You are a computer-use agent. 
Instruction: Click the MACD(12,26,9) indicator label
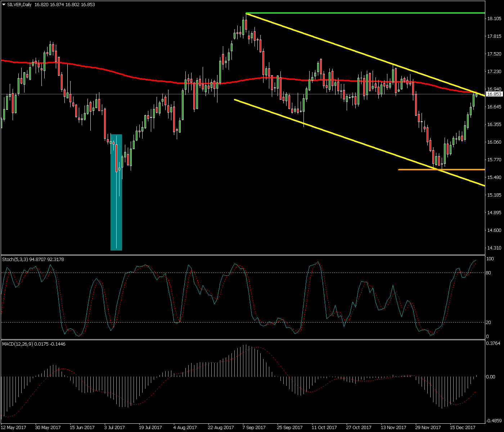click(18, 344)
